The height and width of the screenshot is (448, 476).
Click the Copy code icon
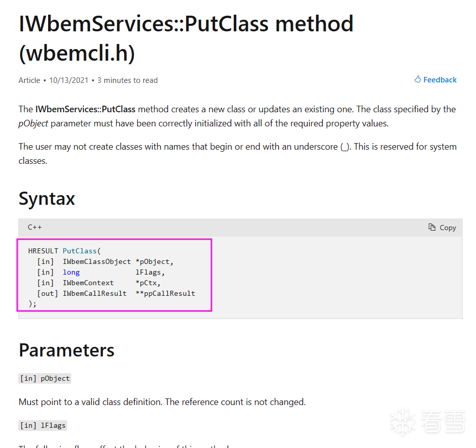pyautogui.click(x=432, y=228)
